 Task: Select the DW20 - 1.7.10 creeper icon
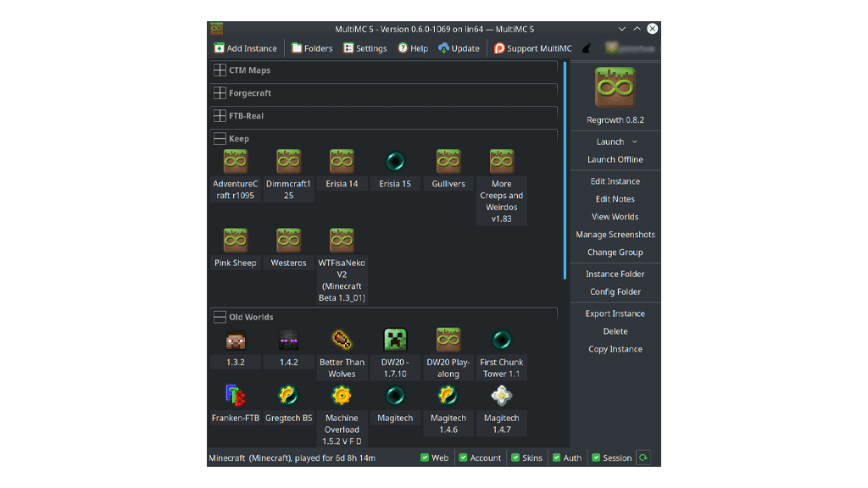(x=395, y=341)
